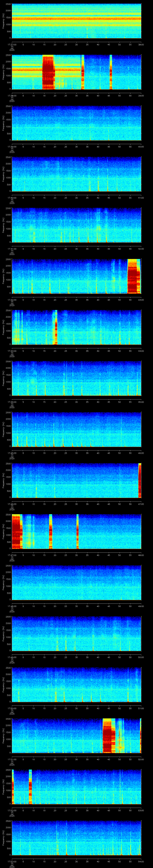Click the 47:00 end time label
The width and height of the screenshot is (153, 868).
pyautogui.click(x=141, y=504)
